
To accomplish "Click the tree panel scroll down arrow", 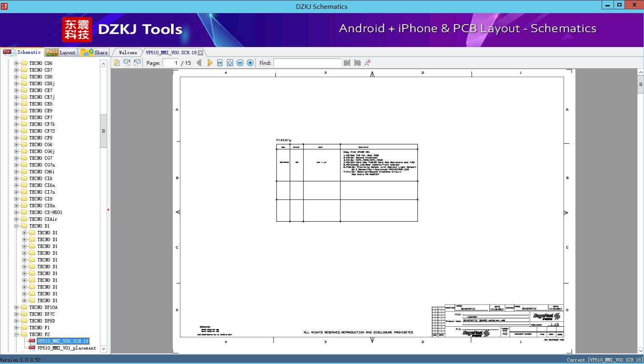I will coord(103,349).
